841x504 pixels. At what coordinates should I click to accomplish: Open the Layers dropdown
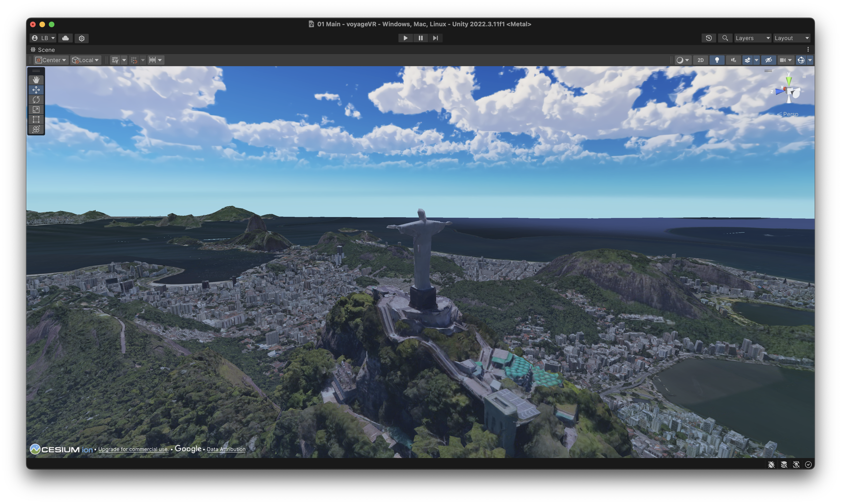pyautogui.click(x=752, y=38)
